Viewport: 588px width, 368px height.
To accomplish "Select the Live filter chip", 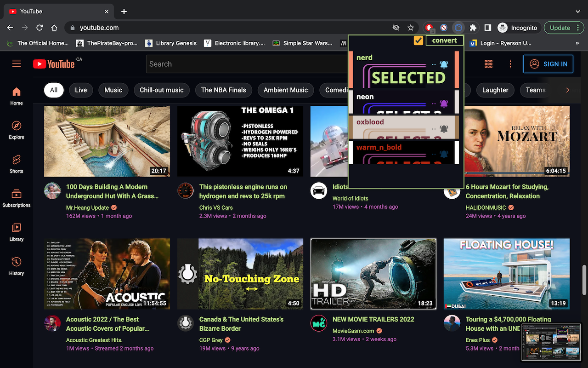I will tap(81, 90).
